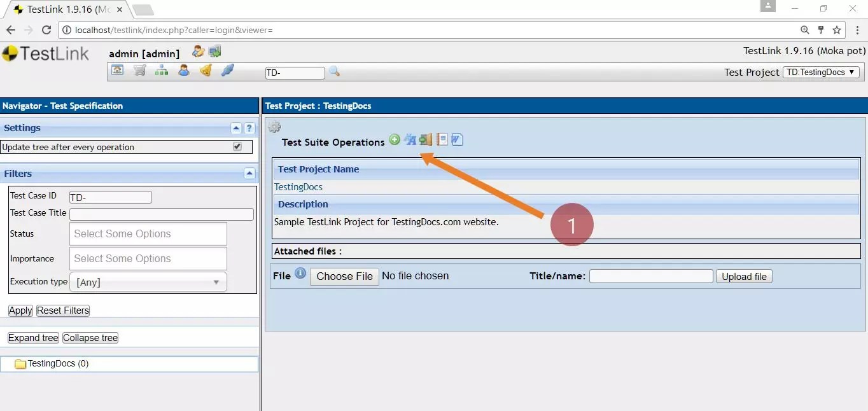
Task: Click the zoom magnifier icon in address bar
Action: pos(805,30)
